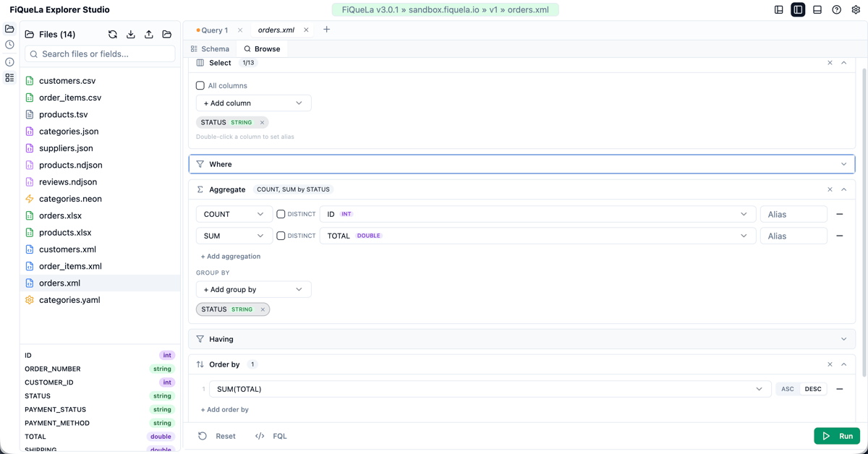The height and width of the screenshot is (454, 868).
Task: Click the open folder icon in Files header
Action: click(167, 34)
